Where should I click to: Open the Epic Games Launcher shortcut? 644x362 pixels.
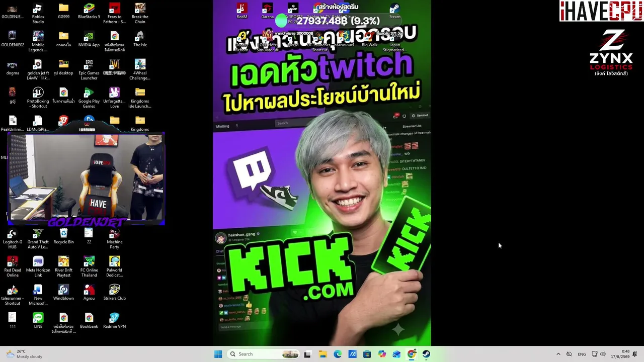point(89,70)
